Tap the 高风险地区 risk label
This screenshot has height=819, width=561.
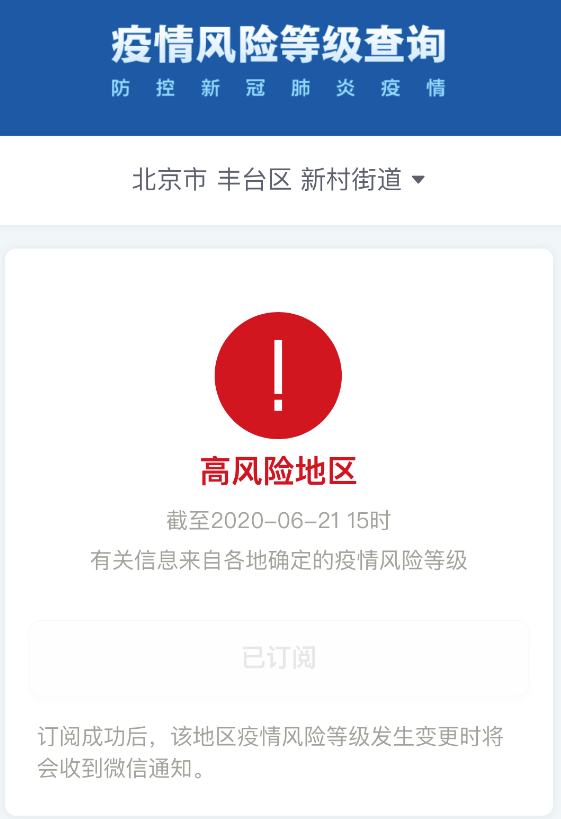point(278,471)
